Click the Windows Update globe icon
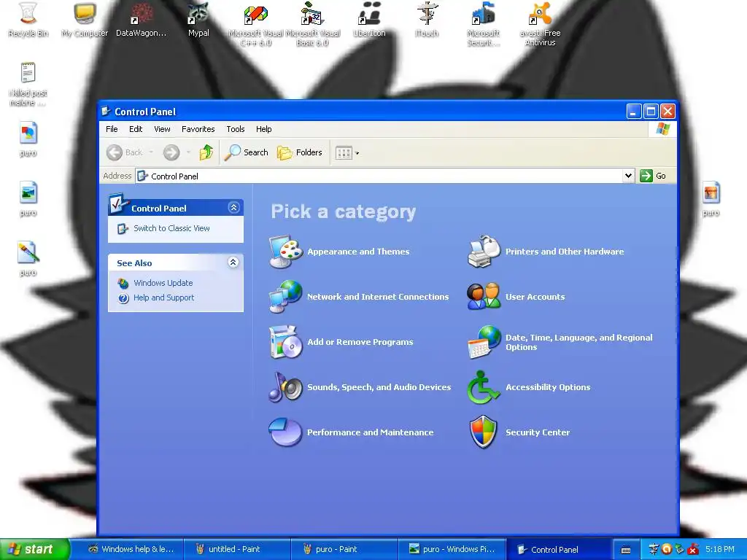Image resolution: width=747 pixels, height=560 pixels. coord(123,284)
